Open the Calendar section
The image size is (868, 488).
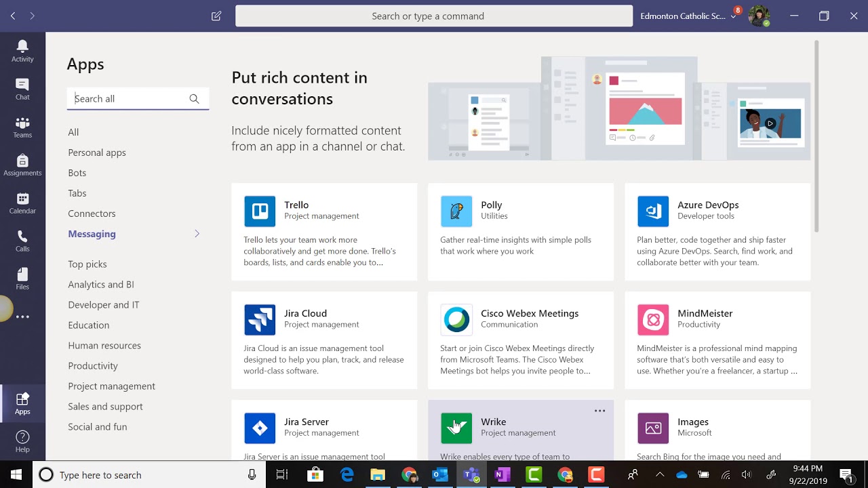pyautogui.click(x=22, y=203)
